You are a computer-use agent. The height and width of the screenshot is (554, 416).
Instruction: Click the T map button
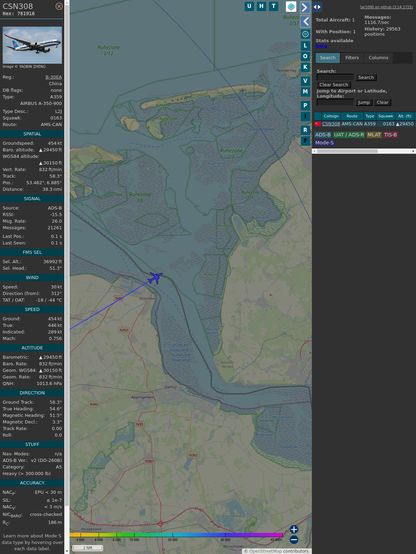click(273, 6)
